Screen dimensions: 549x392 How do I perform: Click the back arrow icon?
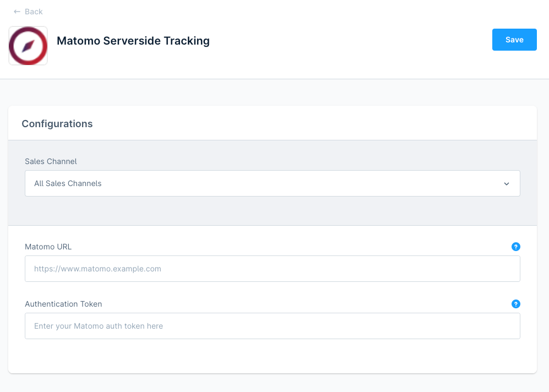tap(17, 12)
